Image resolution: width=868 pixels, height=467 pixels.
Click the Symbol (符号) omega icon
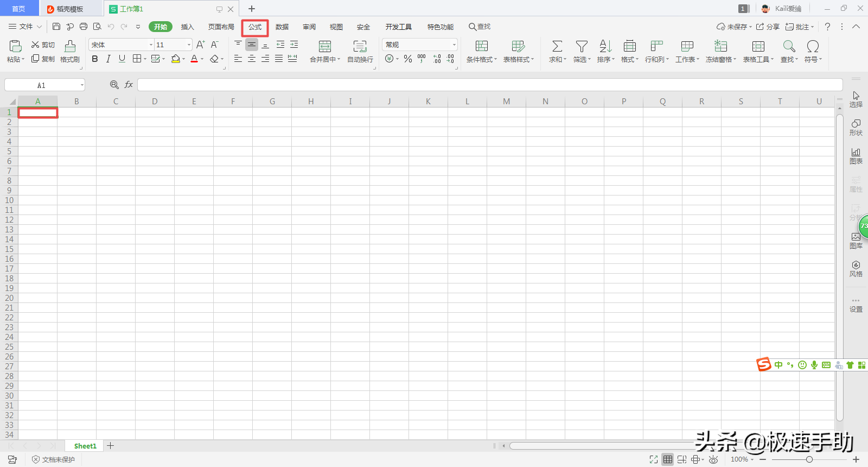point(813,46)
